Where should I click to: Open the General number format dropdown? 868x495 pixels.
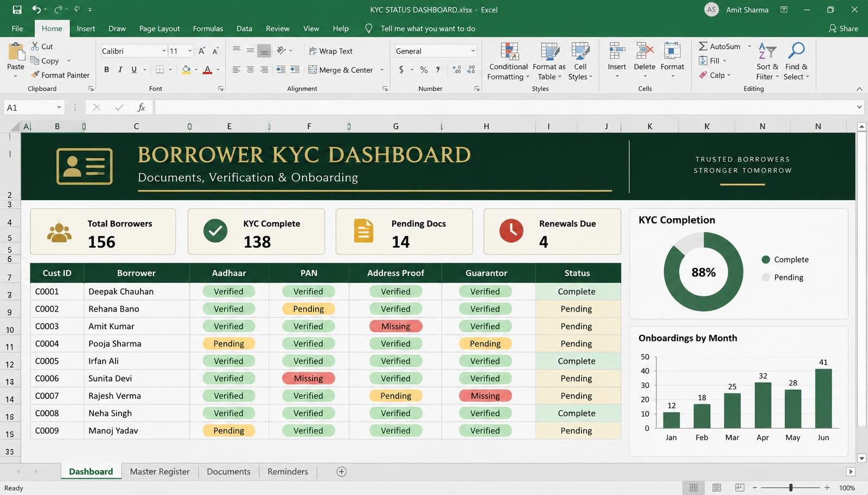pos(473,51)
